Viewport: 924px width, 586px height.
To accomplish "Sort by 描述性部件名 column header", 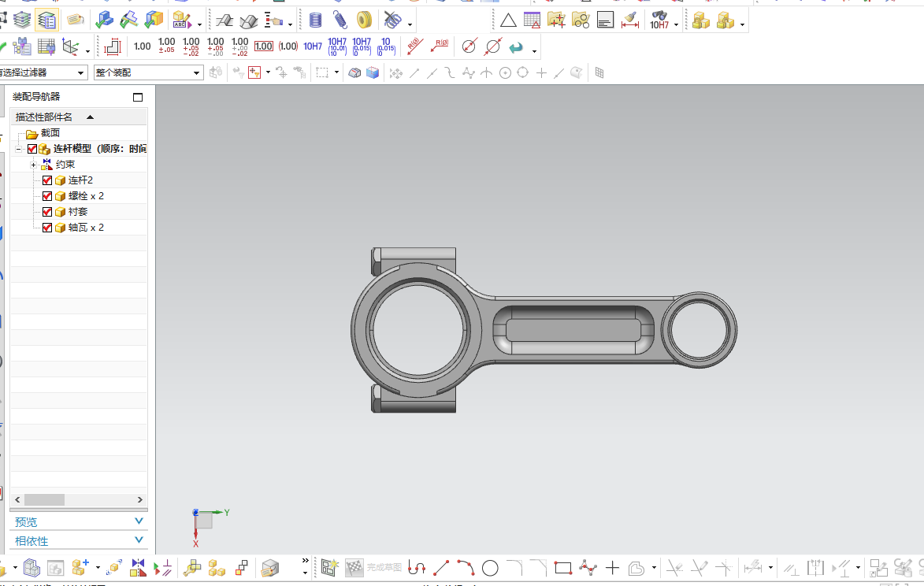I will click(x=78, y=117).
